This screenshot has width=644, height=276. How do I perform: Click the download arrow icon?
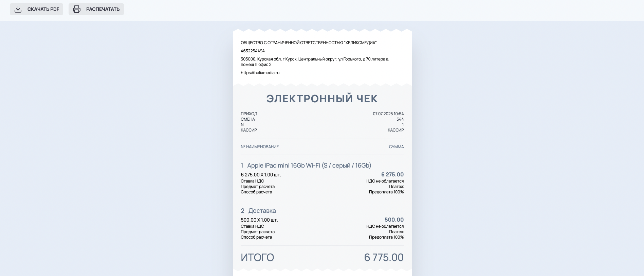point(18,9)
